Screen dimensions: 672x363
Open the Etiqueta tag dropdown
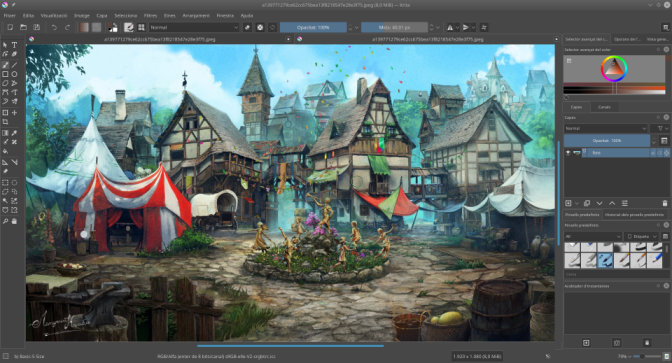click(x=642, y=236)
